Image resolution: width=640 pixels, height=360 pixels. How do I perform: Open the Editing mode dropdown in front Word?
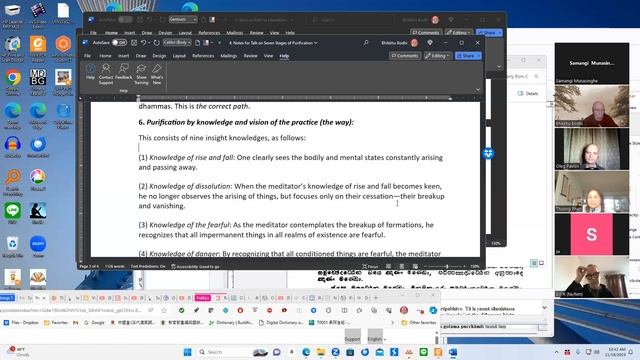438,56
